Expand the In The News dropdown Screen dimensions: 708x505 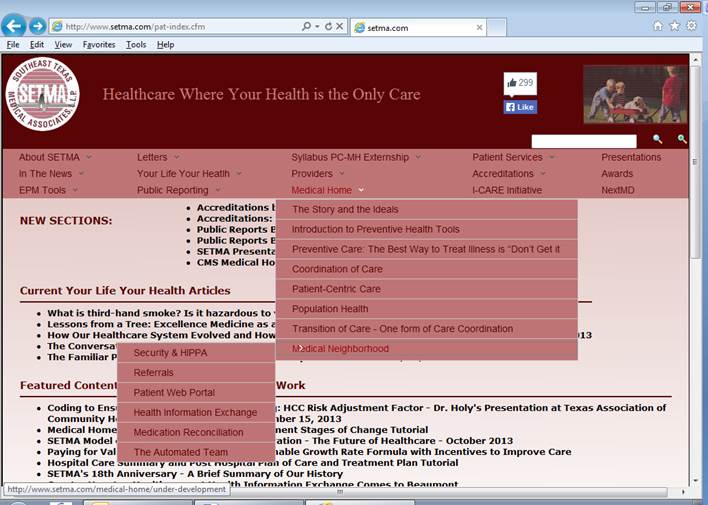point(51,174)
